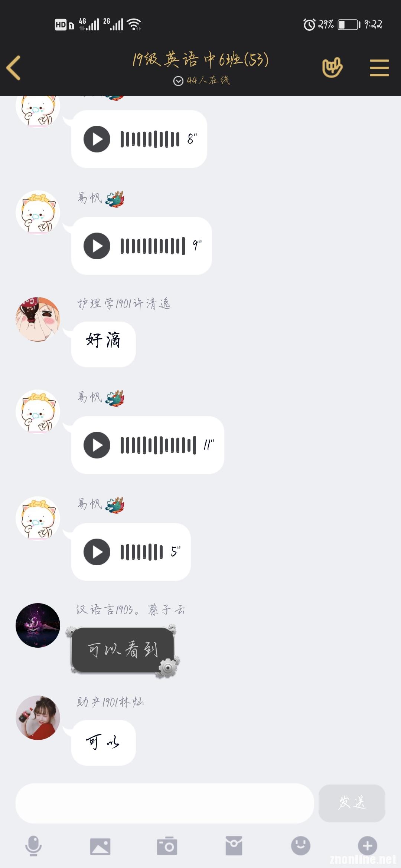Open the camera icon in the bottom bar
Screen dimensions: 401x868
point(167,846)
